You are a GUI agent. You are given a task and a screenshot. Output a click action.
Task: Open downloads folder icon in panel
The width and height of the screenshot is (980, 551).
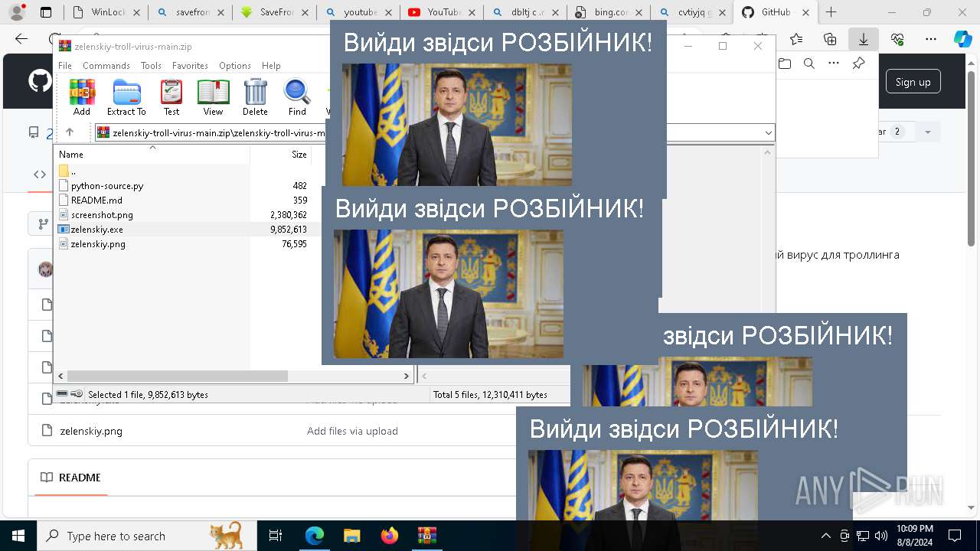tap(785, 64)
